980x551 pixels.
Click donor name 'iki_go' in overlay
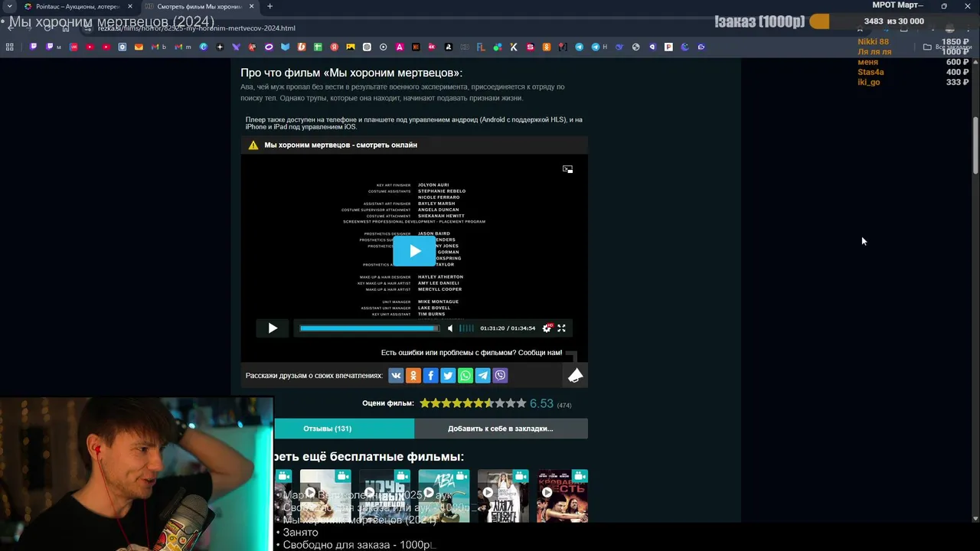pyautogui.click(x=868, y=82)
